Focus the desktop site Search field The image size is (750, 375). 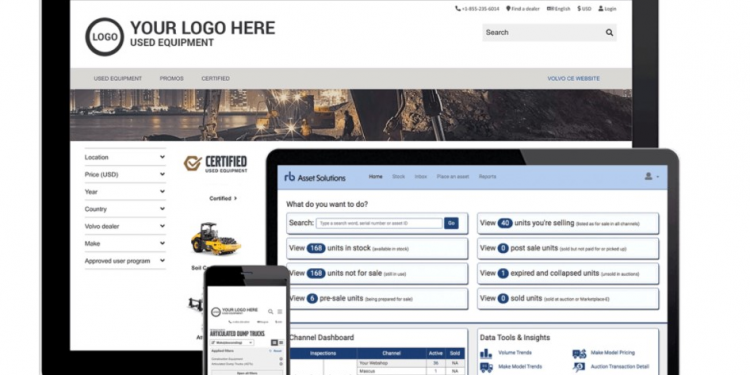click(549, 33)
